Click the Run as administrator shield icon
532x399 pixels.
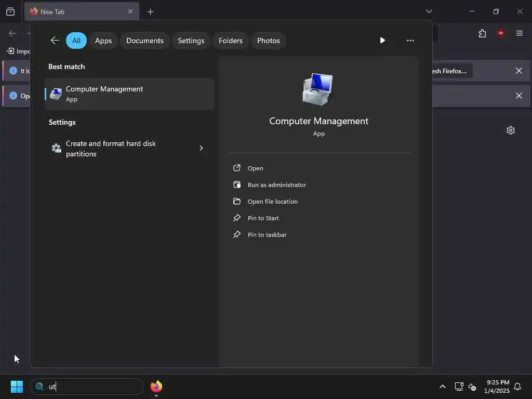(x=237, y=184)
